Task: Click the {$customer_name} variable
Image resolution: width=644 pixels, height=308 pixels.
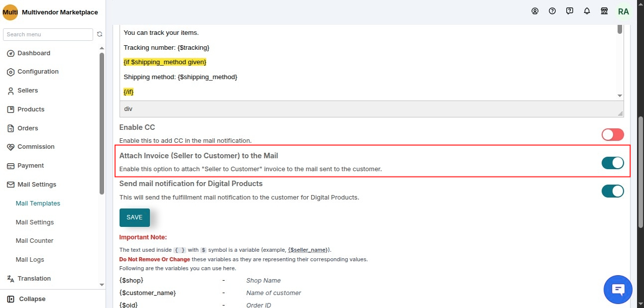Action: tap(147, 293)
